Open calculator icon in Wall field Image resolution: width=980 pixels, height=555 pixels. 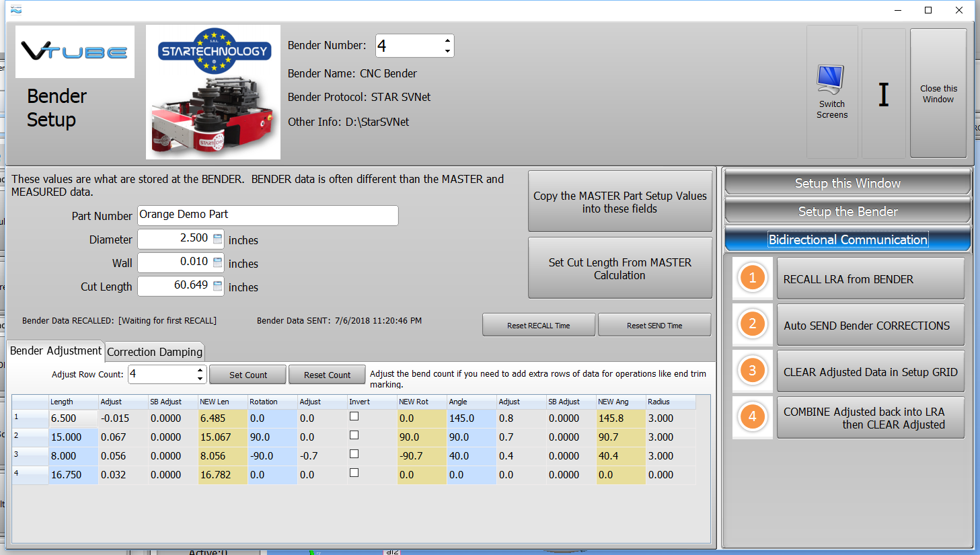point(217,262)
